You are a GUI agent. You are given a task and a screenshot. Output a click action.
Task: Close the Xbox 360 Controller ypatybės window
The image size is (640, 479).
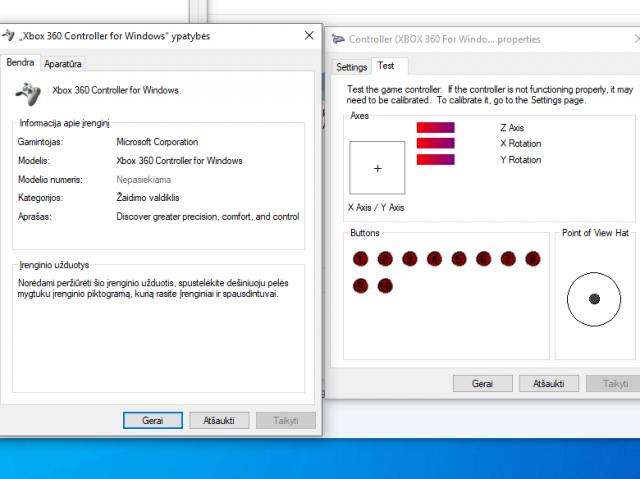coord(308,36)
